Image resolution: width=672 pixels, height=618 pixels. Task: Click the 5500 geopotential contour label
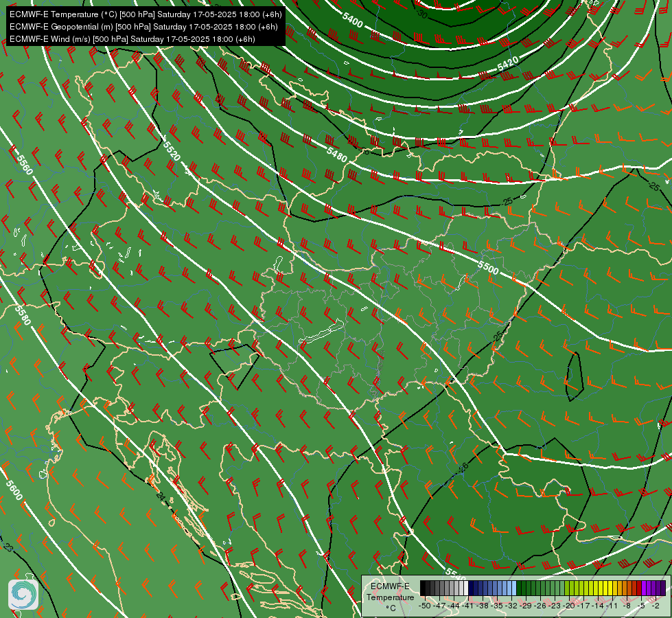[488, 268]
